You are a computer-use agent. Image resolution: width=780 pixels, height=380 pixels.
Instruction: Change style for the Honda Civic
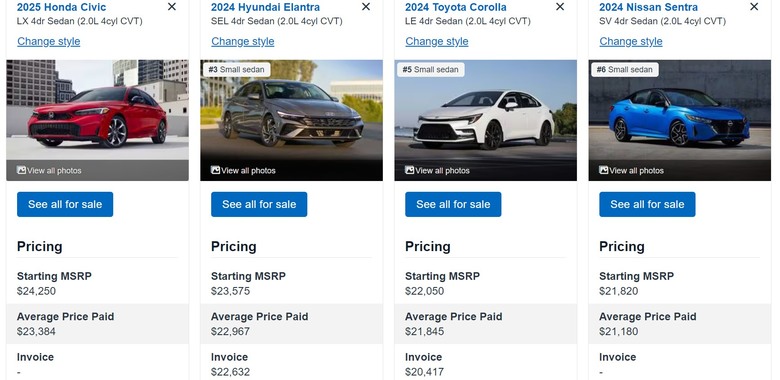[49, 41]
